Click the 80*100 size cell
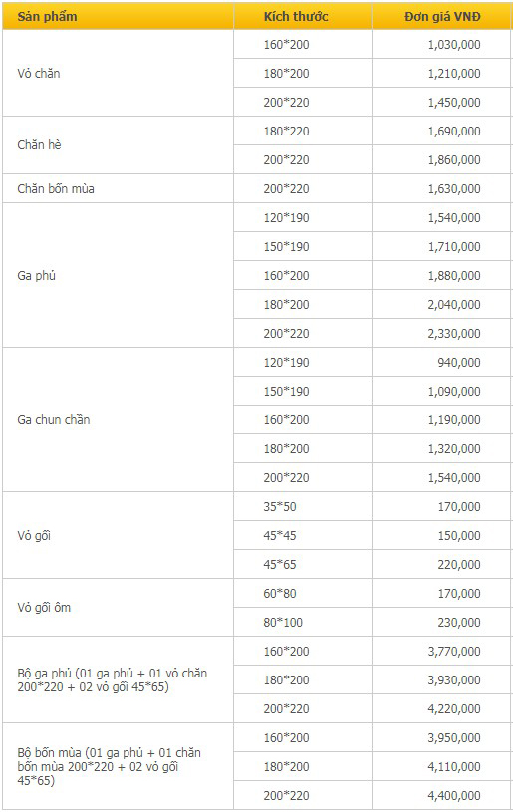The height and width of the screenshot is (812, 513). click(x=303, y=622)
